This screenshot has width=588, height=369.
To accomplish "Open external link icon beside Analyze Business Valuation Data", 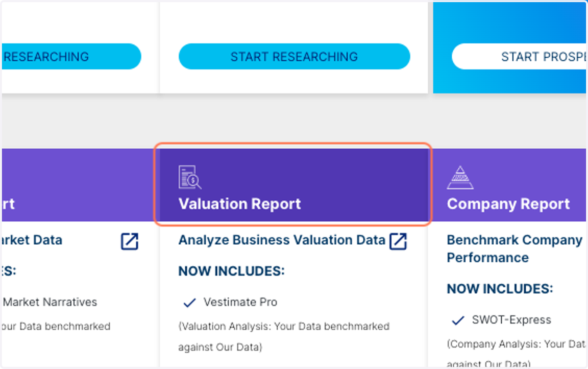I will point(398,241).
